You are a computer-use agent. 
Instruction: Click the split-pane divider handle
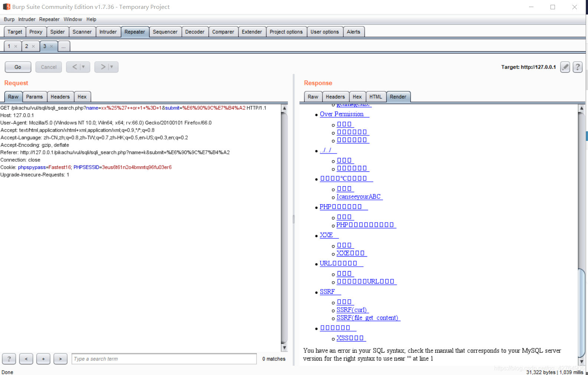[294, 219]
